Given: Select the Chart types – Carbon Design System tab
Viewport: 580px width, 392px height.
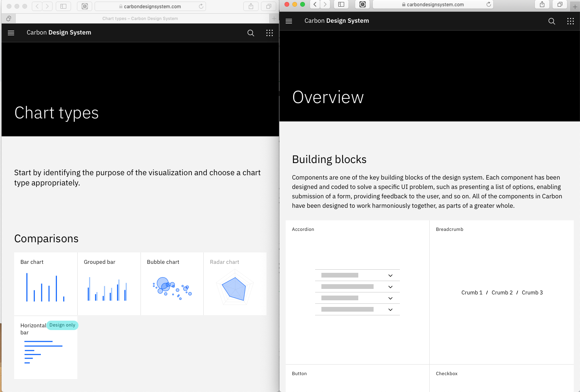Looking at the screenshot, I should [x=140, y=18].
